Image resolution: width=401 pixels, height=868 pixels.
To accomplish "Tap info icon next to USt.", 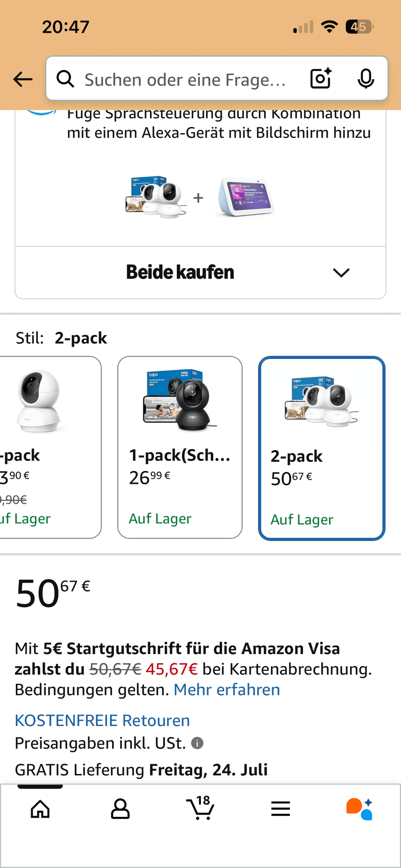I will 197,743.
